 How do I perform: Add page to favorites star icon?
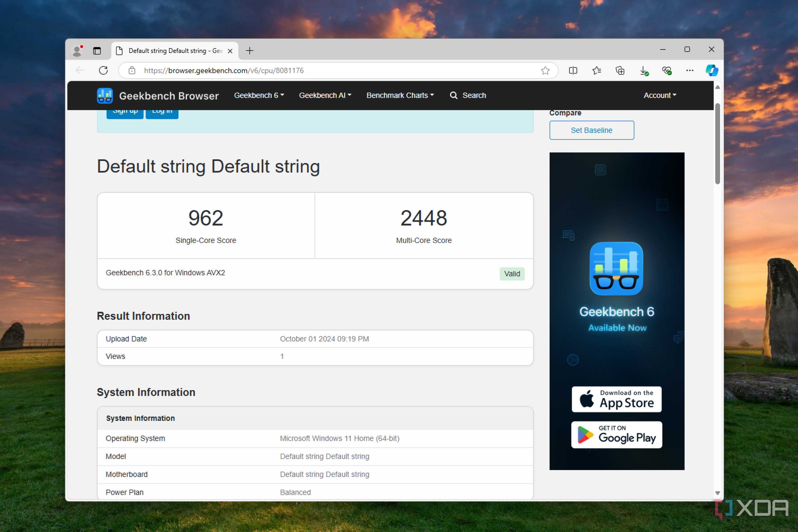click(x=545, y=70)
